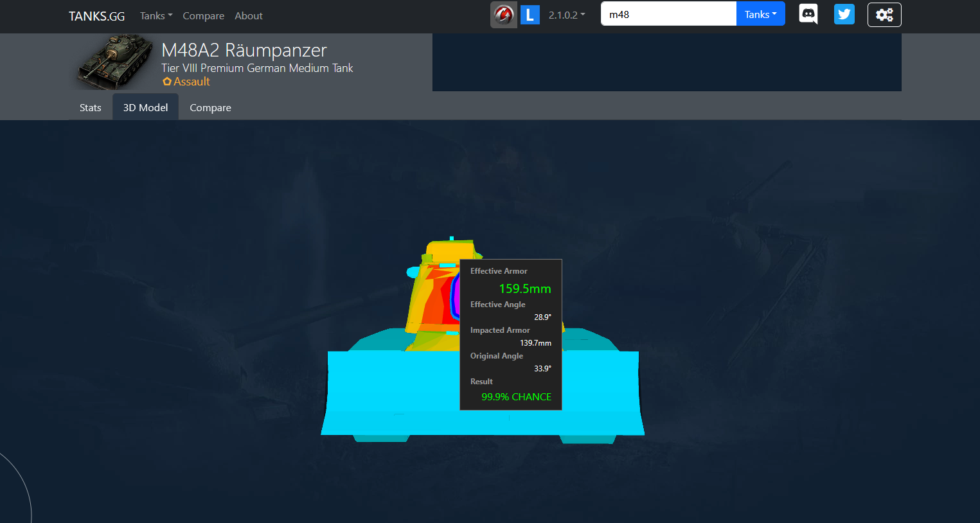
Task: Open the Discord link icon
Action: 808,14
